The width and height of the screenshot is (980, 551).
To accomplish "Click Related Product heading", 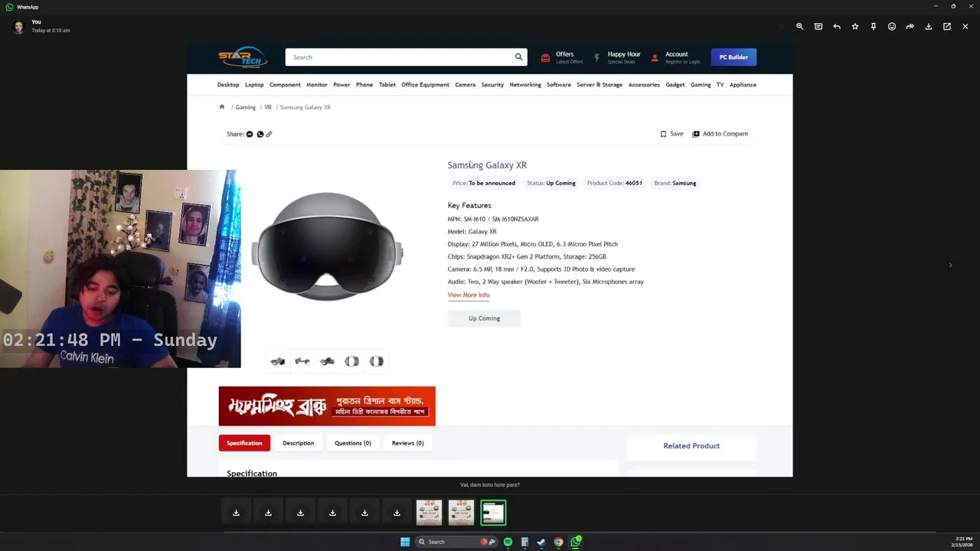I will pyautogui.click(x=691, y=446).
